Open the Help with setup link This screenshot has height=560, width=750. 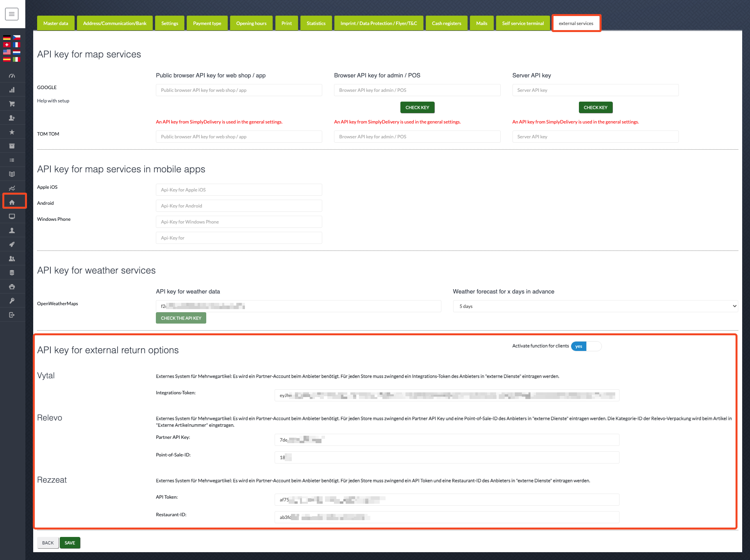(53, 101)
